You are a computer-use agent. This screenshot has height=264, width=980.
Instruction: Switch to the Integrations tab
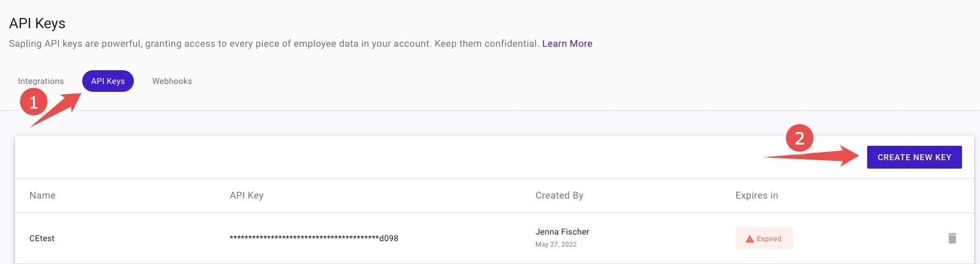(x=41, y=81)
